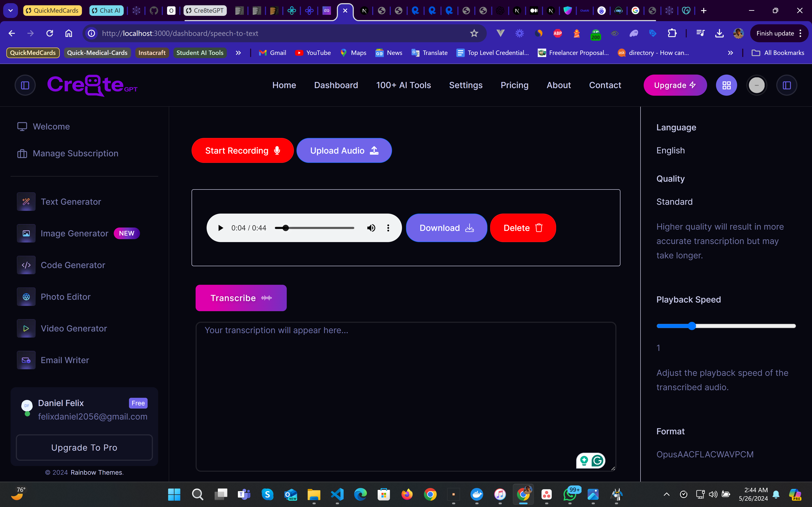Toggle the left sidebar panel icon
Image resolution: width=812 pixels, height=507 pixels.
click(x=25, y=85)
